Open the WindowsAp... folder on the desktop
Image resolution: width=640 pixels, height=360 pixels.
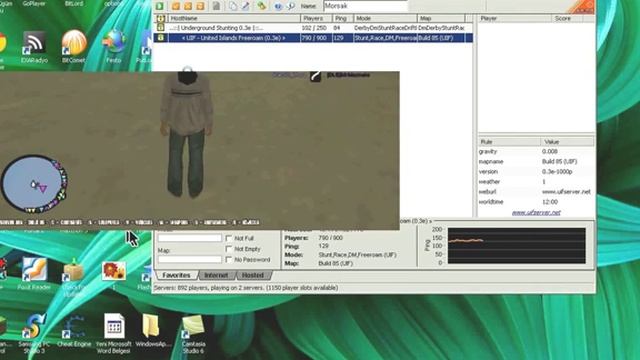click(152, 331)
